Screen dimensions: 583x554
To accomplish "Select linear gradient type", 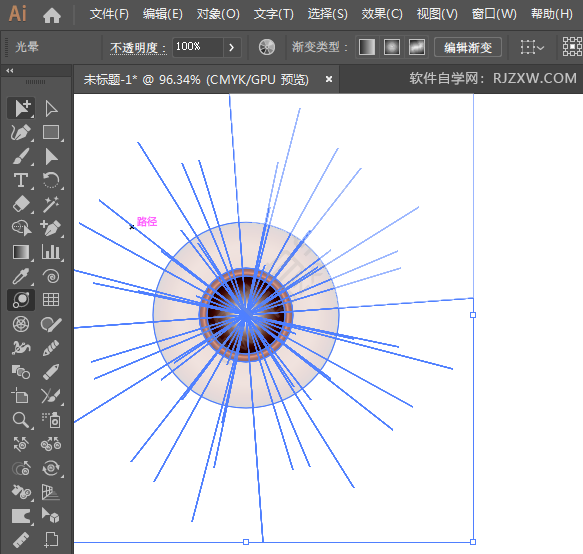I will pos(367,47).
